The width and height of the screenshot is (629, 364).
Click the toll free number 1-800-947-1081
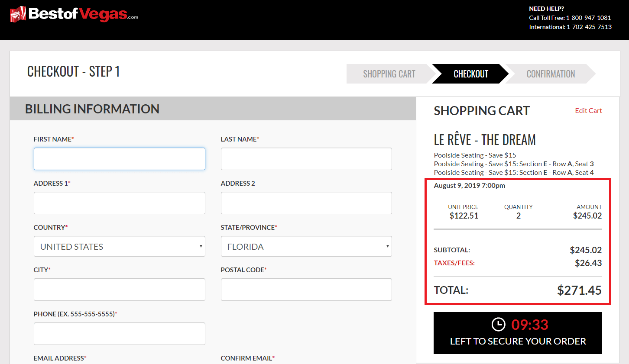588,18
